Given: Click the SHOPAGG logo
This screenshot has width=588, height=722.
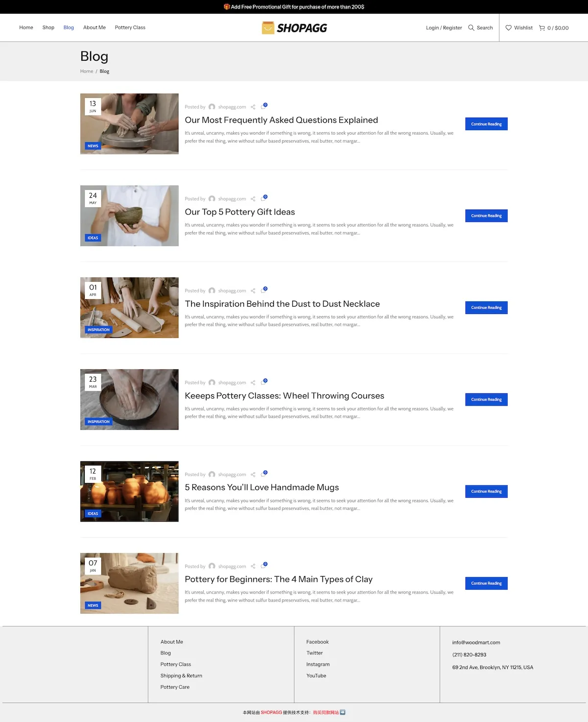Looking at the screenshot, I should [x=294, y=28].
